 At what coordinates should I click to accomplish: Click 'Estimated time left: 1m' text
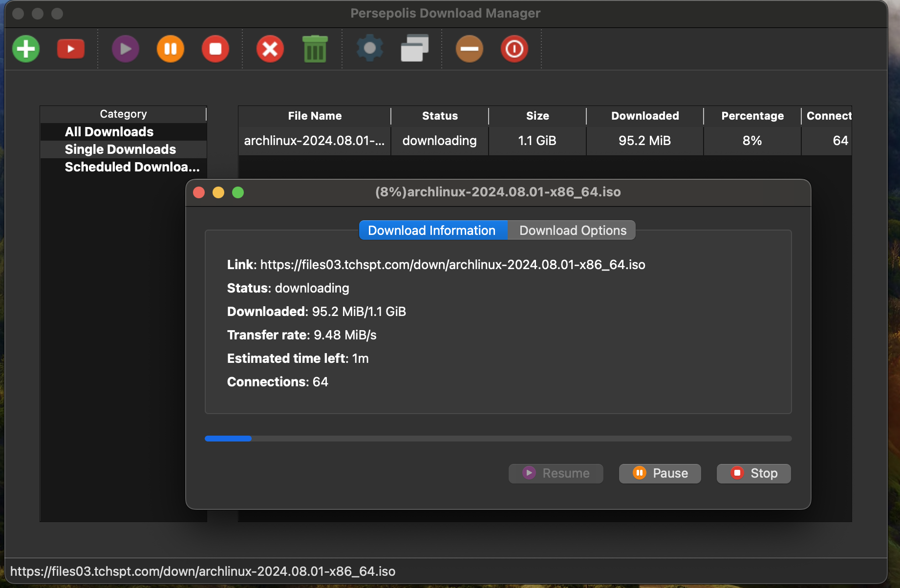(298, 358)
